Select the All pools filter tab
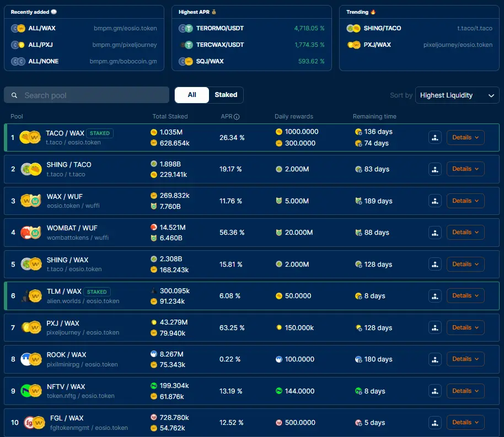The image size is (504, 437). pyautogui.click(x=192, y=95)
